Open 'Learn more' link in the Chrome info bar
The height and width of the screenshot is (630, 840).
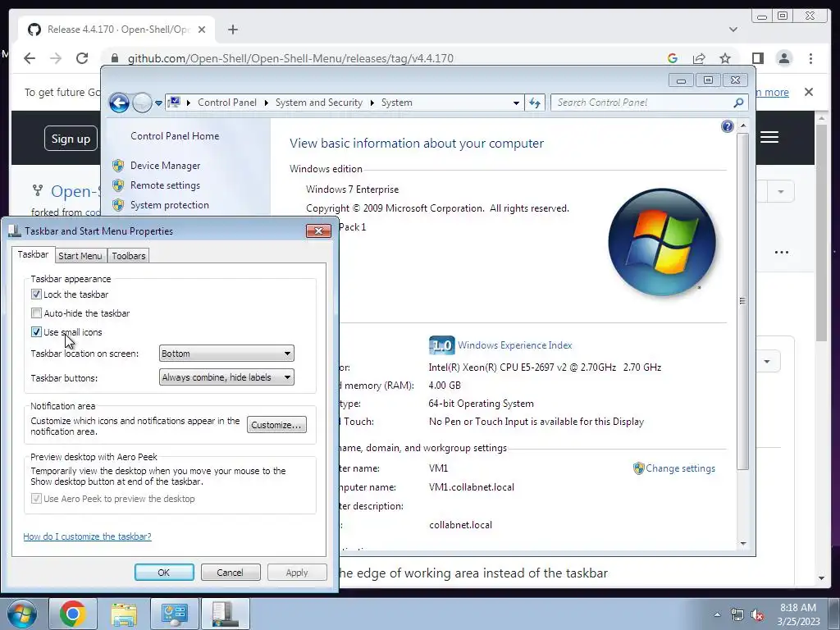click(x=773, y=92)
